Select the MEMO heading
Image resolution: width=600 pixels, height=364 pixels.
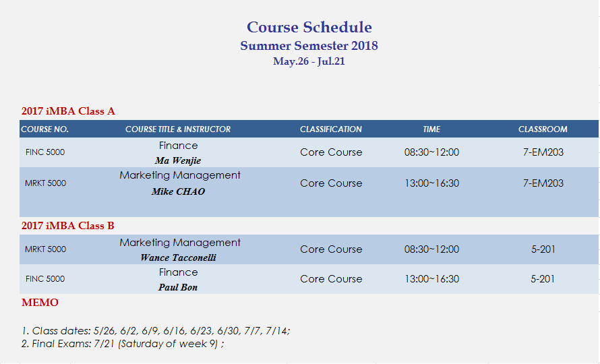click(x=40, y=303)
